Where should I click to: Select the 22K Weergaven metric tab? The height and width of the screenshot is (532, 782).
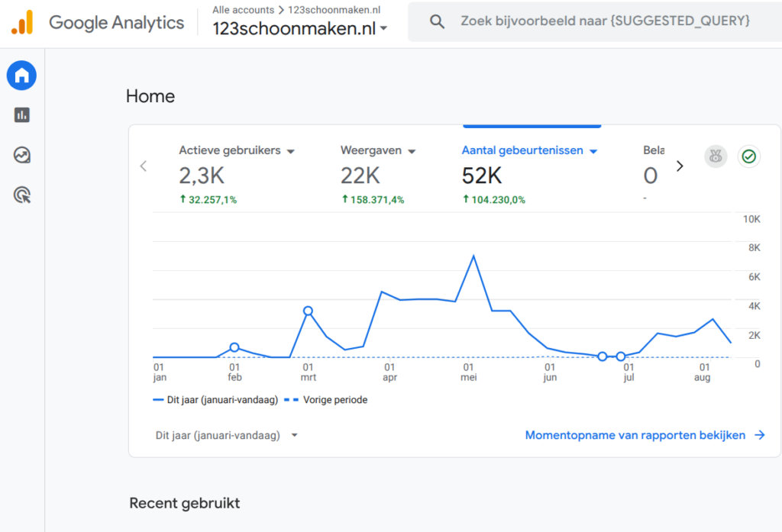378,176
